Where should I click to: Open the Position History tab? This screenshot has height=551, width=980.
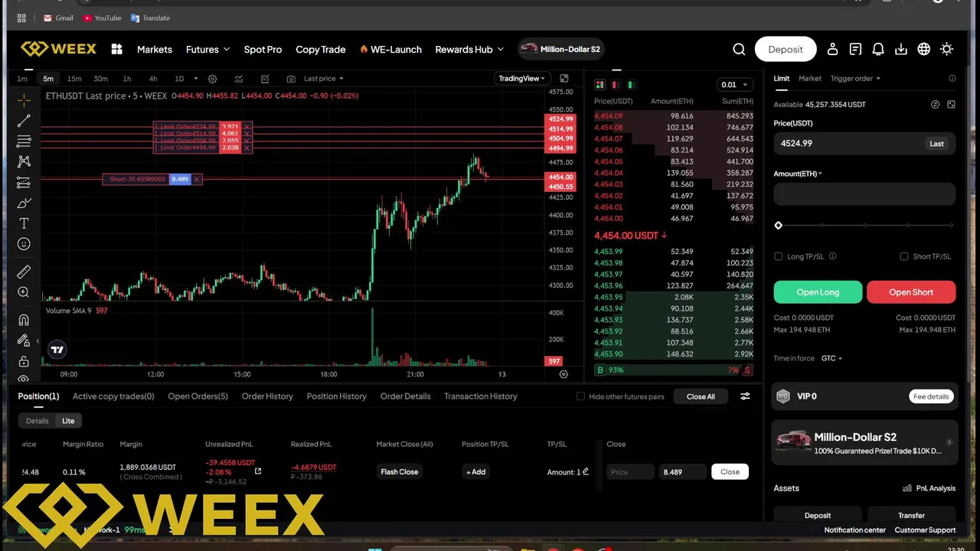[336, 396]
